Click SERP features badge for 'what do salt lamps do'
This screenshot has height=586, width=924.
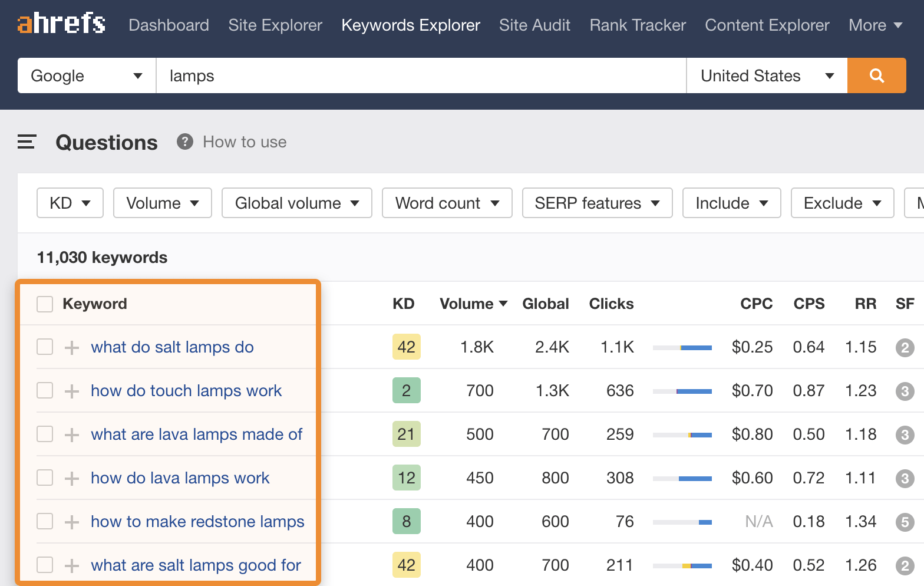click(x=905, y=347)
